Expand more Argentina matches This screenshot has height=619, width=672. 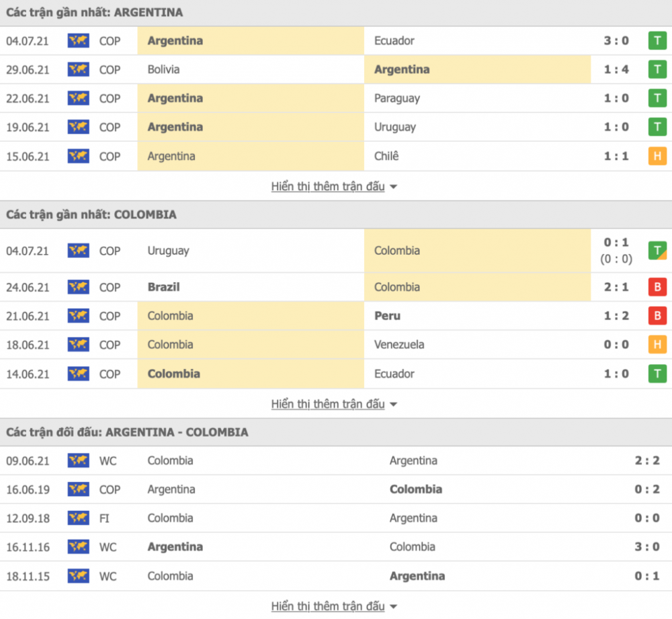334,186
